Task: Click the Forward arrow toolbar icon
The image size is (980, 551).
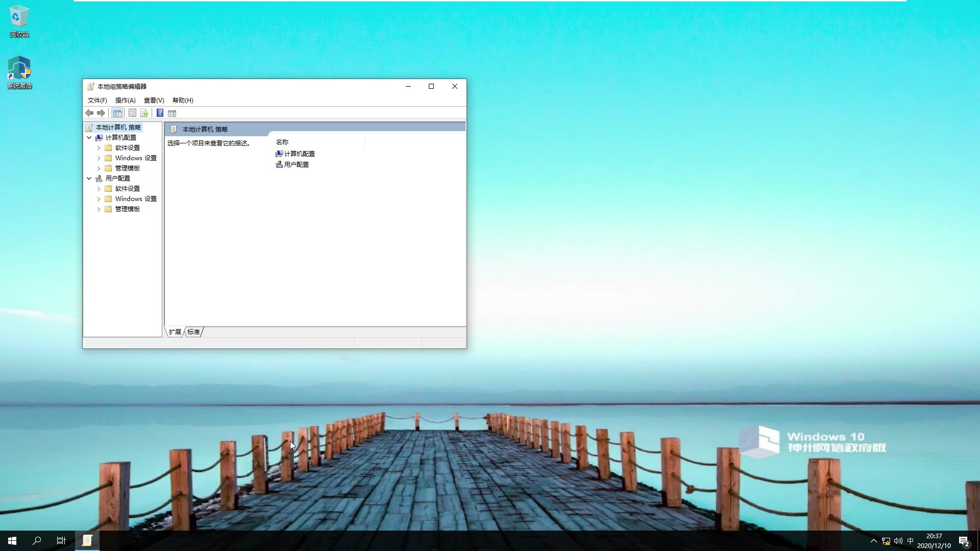Action: click(x=101, y=113)
